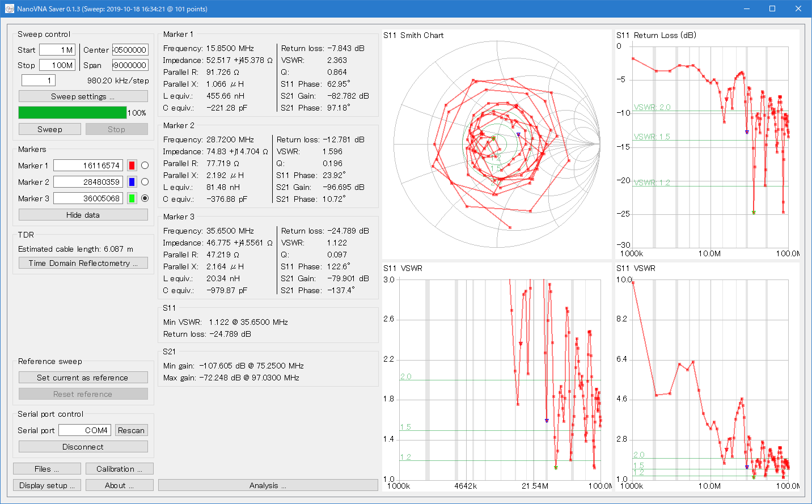Open Marker 2 blue color swatch
The height and width of the screenshot is (504, 812).
click(132, 182)
